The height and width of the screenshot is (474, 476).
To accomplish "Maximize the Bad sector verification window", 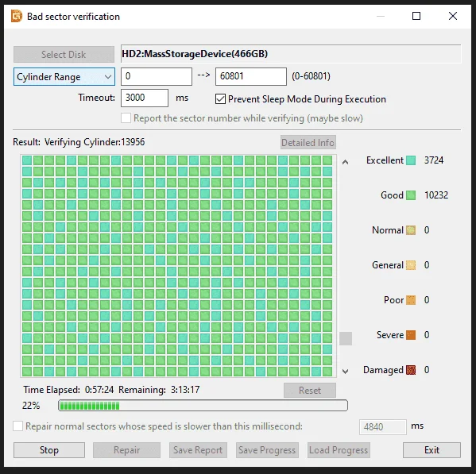I will pyautogui.click(x=416, y=16).
